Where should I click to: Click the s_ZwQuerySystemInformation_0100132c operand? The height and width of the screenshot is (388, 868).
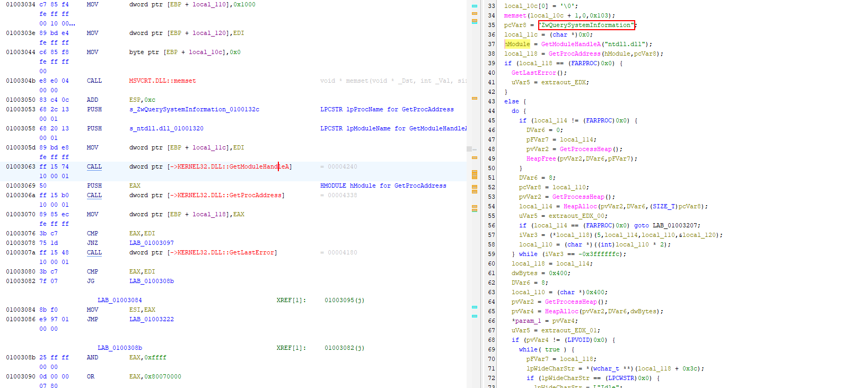(194, 109)
